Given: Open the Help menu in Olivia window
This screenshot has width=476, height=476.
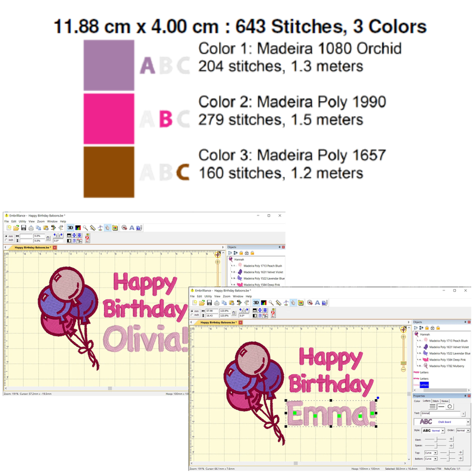Looking at the screenshot, I should (x=63, y=221).
